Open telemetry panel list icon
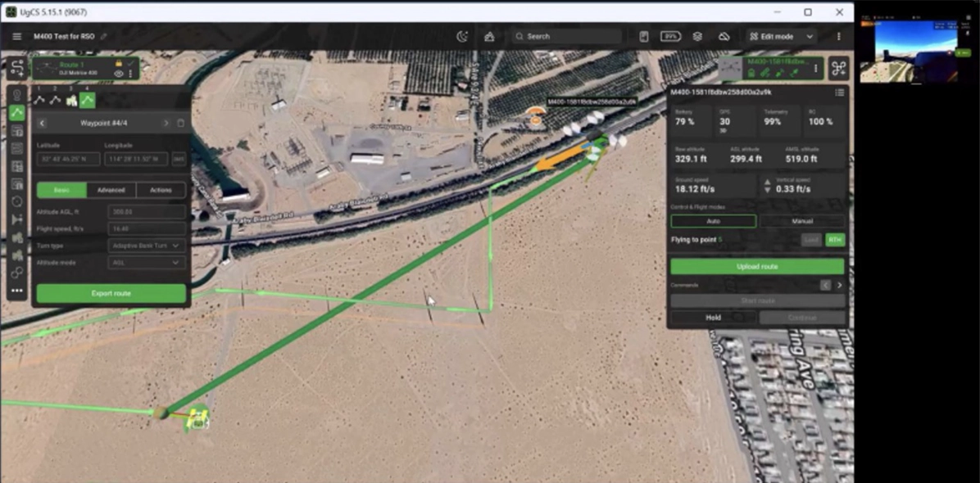 coord(839,93)
